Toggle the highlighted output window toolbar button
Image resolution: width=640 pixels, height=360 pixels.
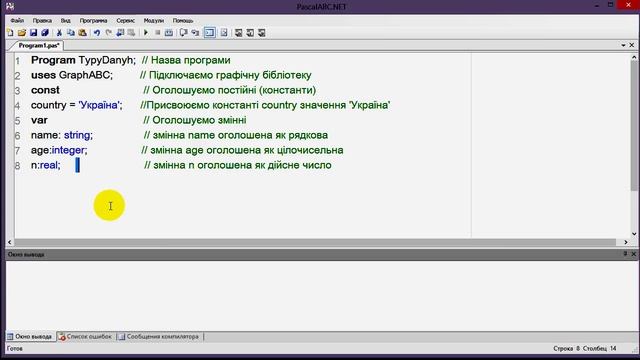coord(209,33)
